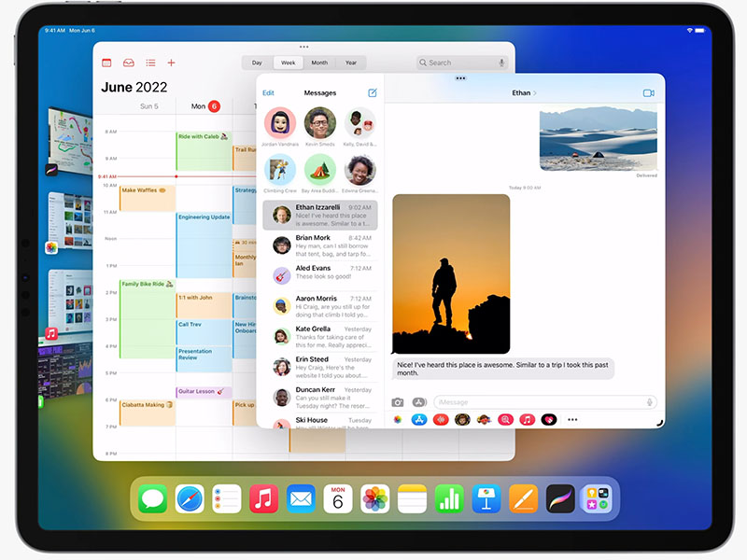Add a new calendar event with plus icon
The height and width of the screenshot is (560, 747).
coord(171,63)
